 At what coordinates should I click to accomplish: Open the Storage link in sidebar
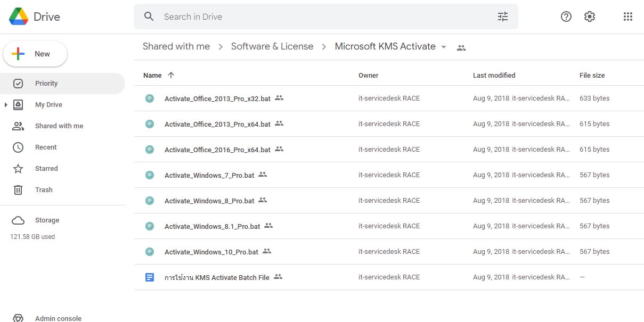pyautogui.click(x=47, y=220)
